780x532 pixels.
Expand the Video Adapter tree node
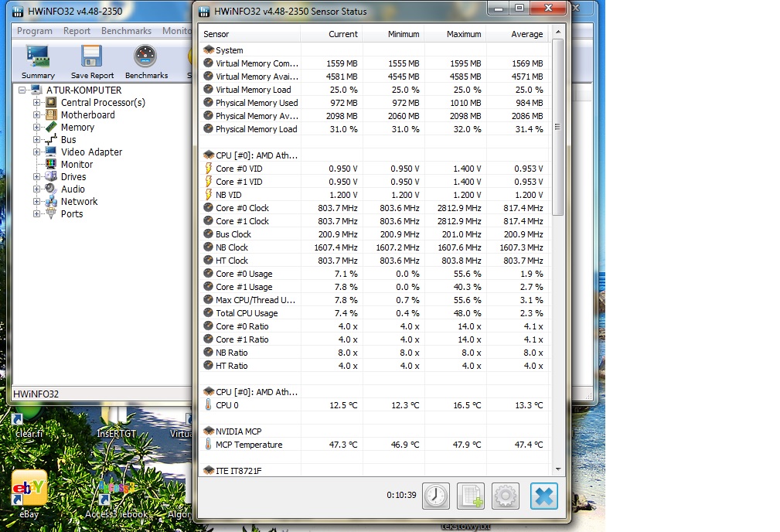coord(36,152)
